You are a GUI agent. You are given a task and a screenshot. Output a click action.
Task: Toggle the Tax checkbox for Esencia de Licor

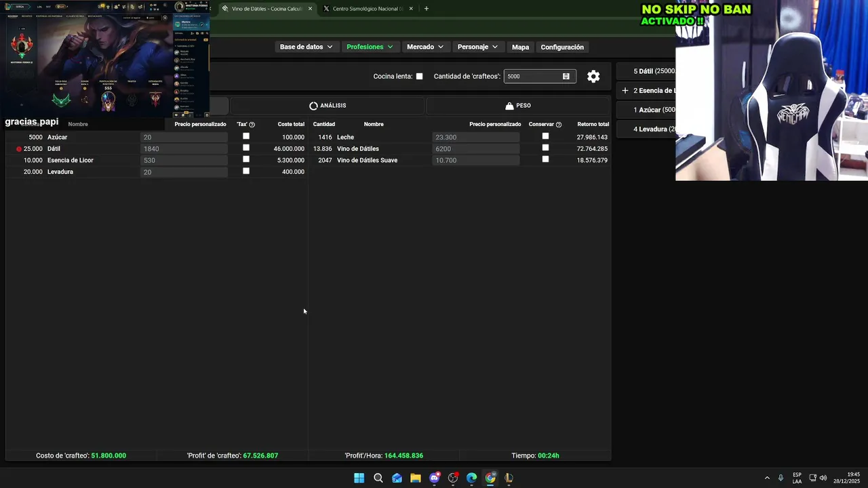click(246, 159)
